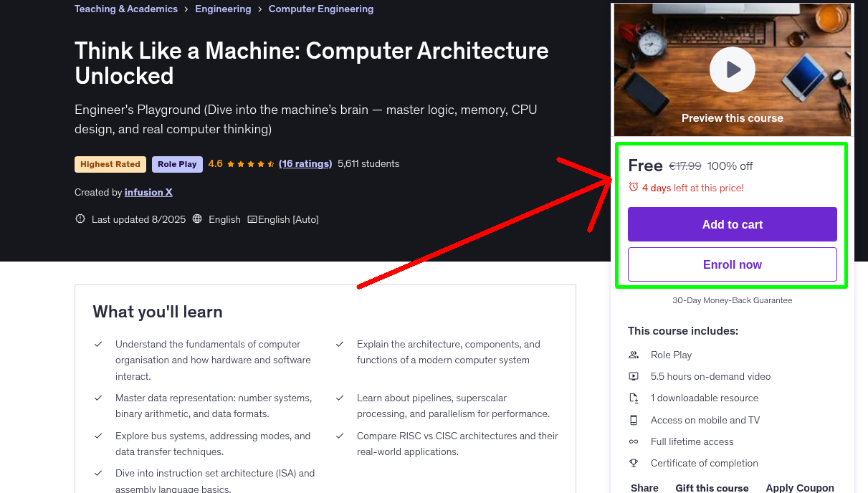Image resolution: width=868 pixels, height=493 pixels.
Task: Open the Engineering breadcrumb category
Action: (x=223, y=9)
